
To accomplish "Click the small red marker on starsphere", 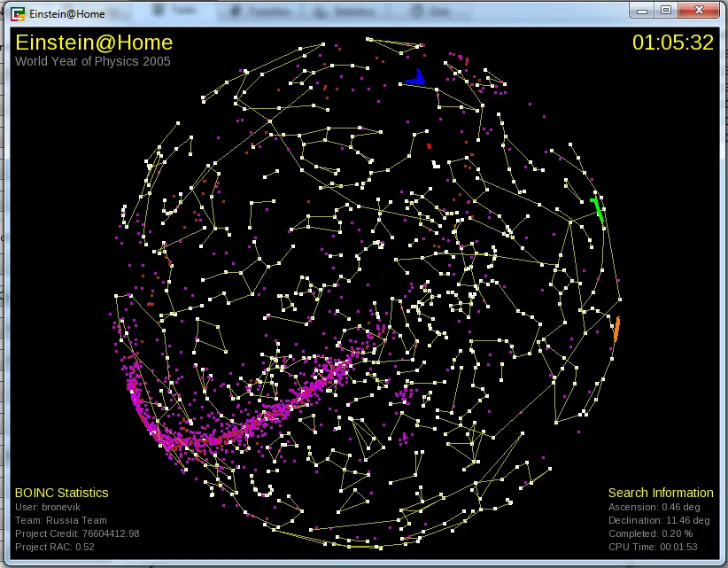I will pos(429,146).
